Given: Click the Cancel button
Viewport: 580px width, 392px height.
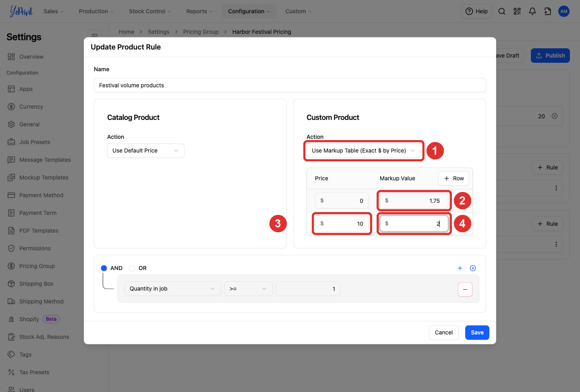Looking at the screenshot, I should (x=444, y=332).
